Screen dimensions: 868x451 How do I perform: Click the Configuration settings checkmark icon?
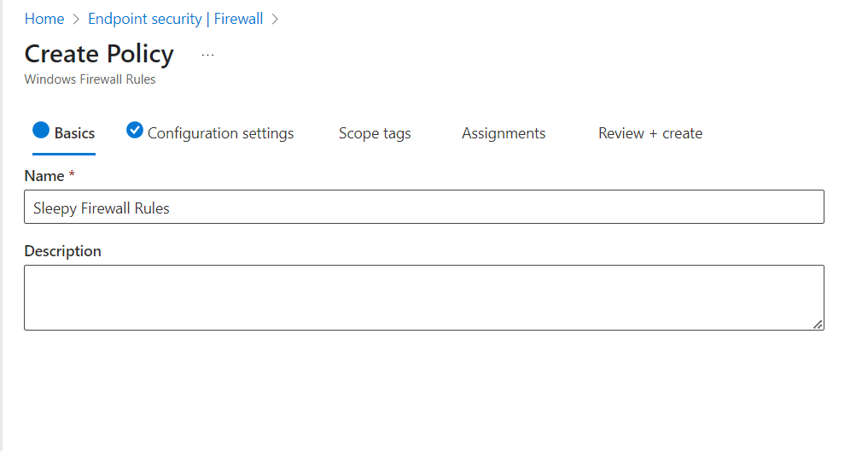click(135, 130)
